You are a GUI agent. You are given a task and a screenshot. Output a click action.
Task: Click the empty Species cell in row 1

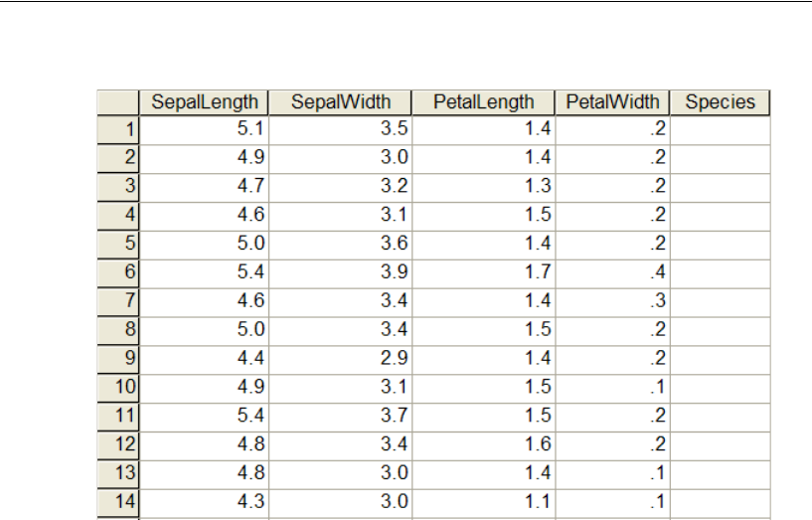(721, 128)
